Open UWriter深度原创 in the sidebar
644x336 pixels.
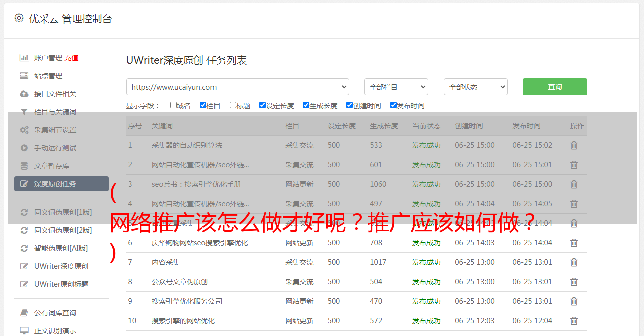click(x=61, y=266)
